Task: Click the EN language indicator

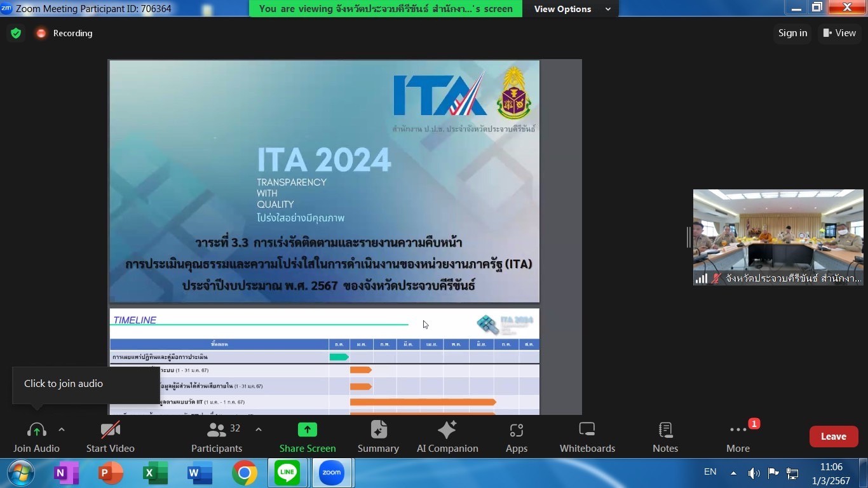Action: coord(710,471)
